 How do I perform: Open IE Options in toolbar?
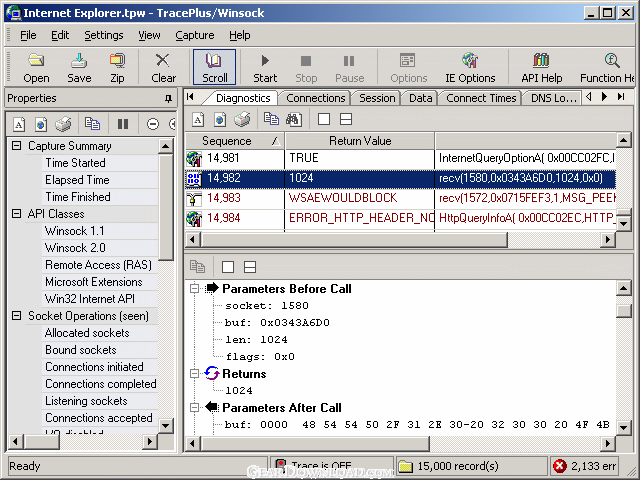[470, 67]
